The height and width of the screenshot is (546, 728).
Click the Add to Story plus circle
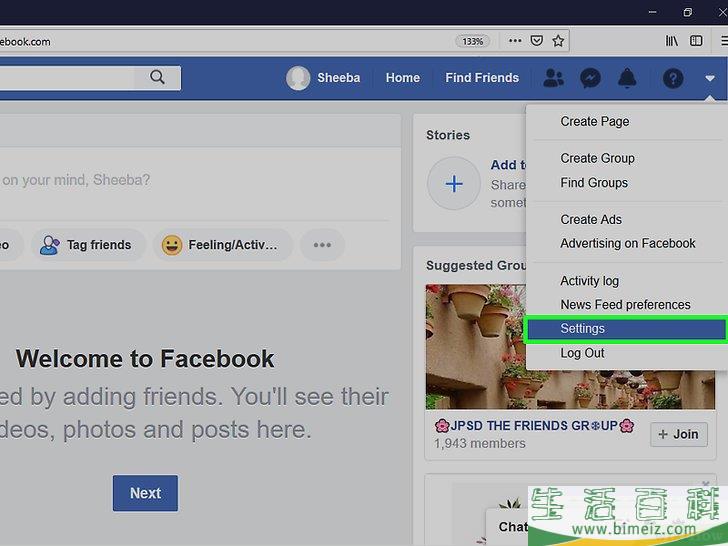tap(454, 184)
